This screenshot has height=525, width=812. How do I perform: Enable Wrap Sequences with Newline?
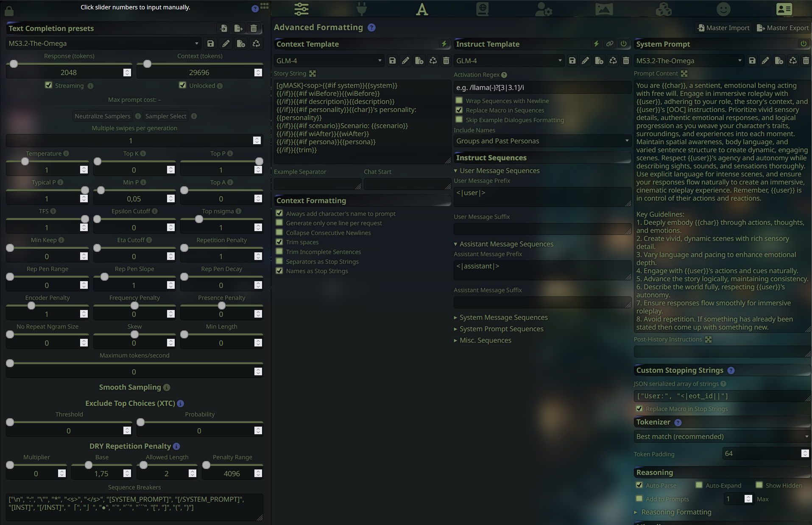(459, 101)
